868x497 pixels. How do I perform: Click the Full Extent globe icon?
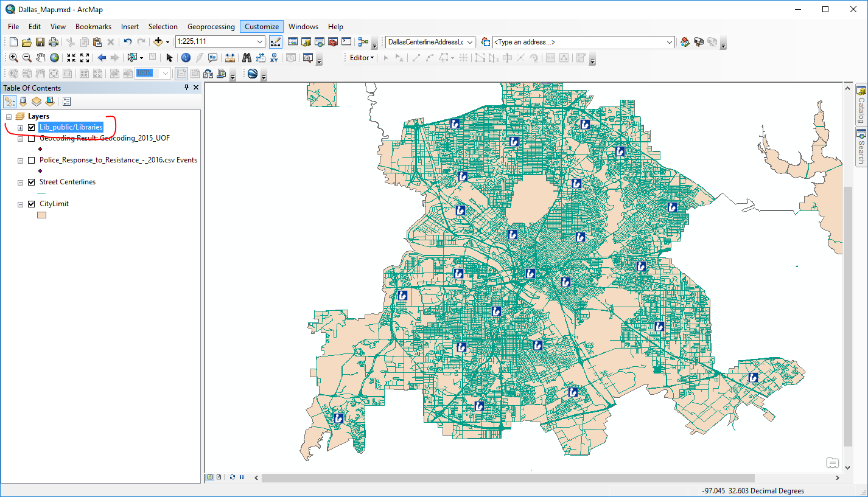[55, 58]
